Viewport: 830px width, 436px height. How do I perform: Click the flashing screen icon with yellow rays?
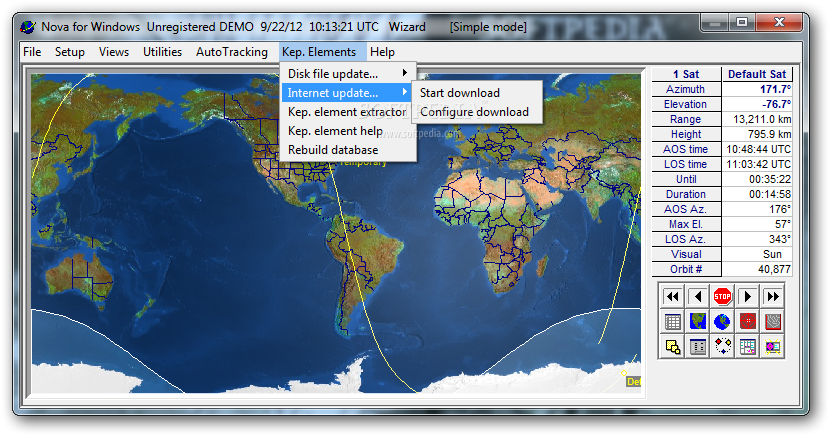tap(772, 347)
